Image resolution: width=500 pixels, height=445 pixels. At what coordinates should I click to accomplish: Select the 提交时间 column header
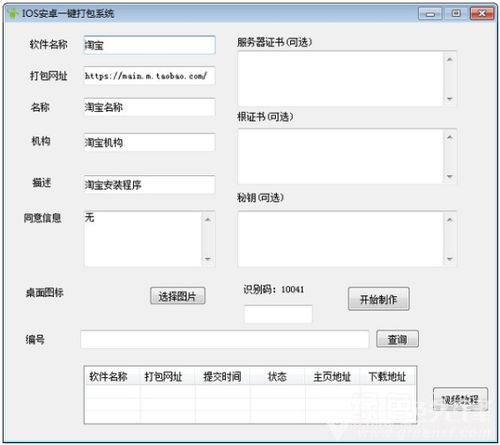[x=222, y=377]
